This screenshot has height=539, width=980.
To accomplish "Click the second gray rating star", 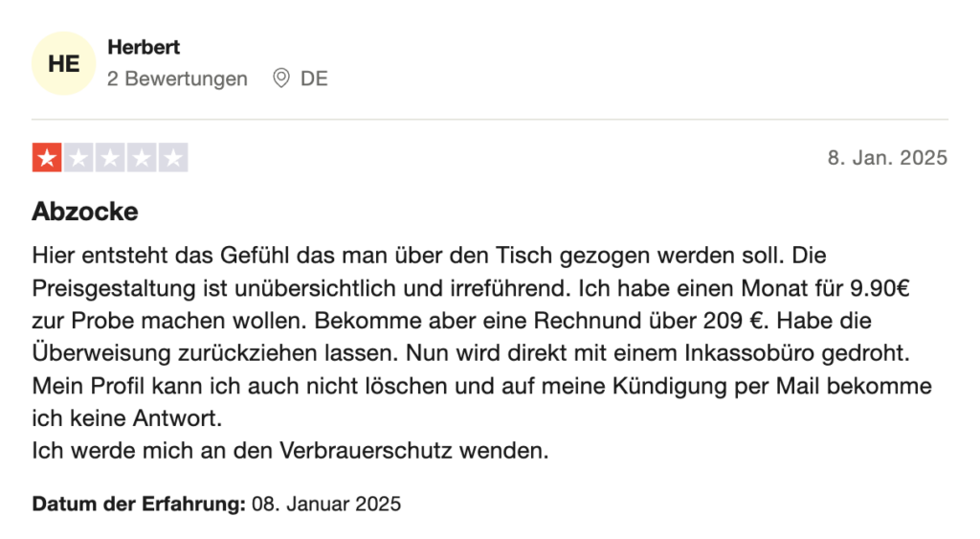I will (x=78, y=158).
